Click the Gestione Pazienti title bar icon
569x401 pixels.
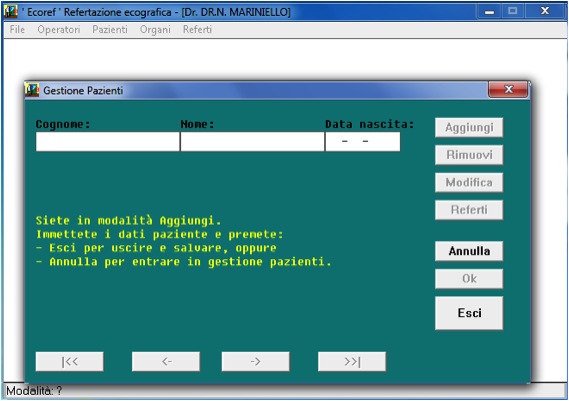click(x=32, y=90)
